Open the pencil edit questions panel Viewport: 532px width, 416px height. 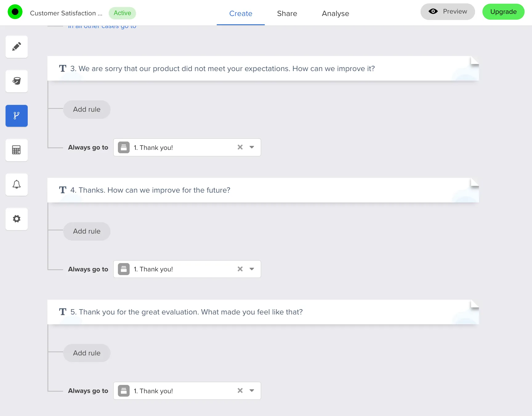tap(17, 47)
